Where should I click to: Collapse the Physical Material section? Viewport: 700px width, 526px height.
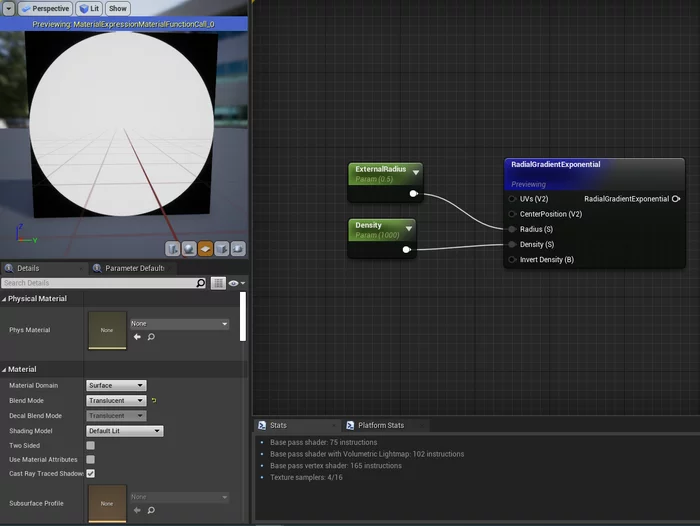(x=4, y=299)
